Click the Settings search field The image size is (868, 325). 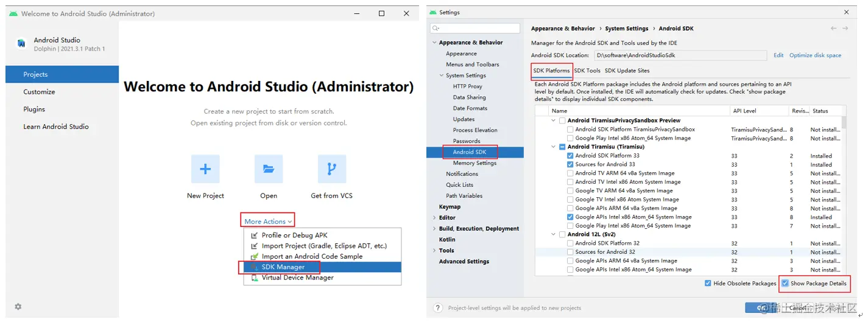click(x=475, y=29)
